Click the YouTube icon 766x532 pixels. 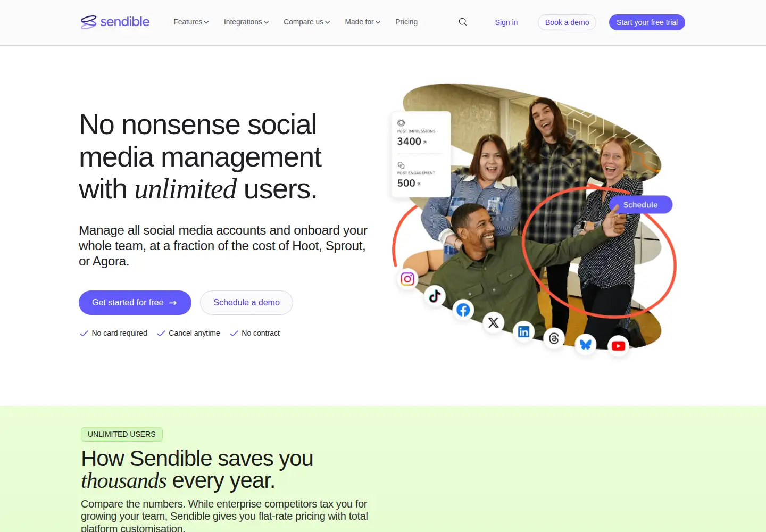pos(618,346)
